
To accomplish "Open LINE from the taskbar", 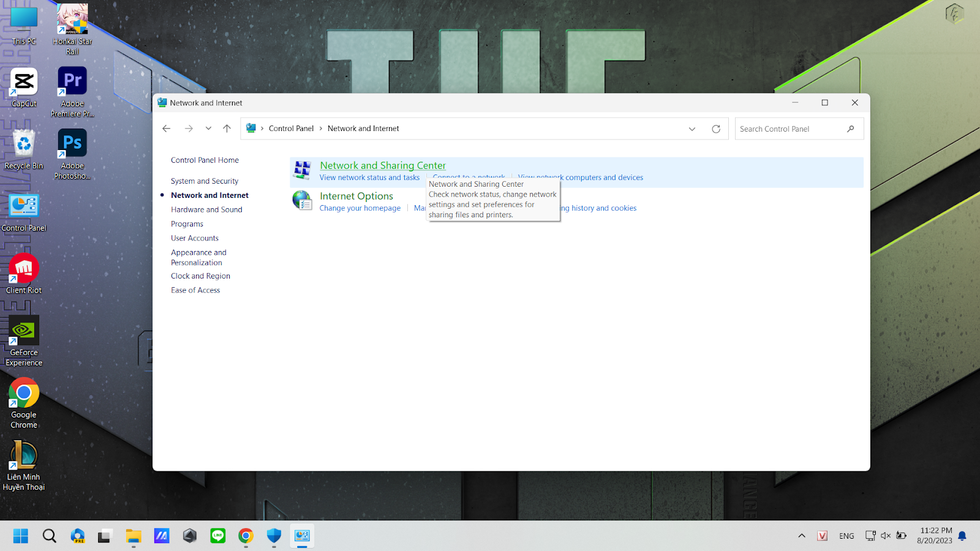I will 218,536.
